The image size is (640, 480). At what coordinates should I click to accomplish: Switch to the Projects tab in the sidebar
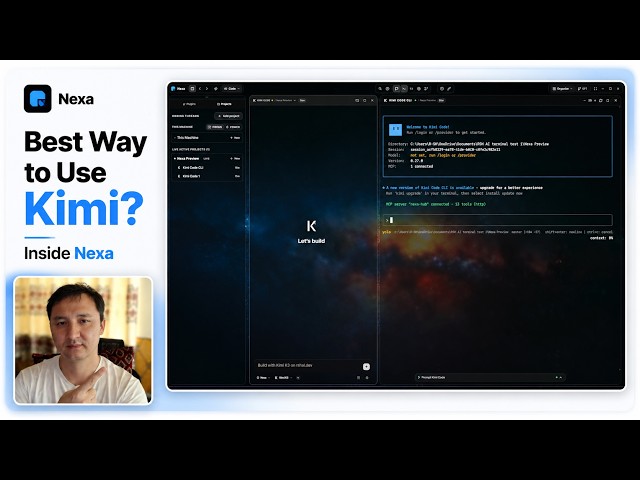[x=224, y=104]
